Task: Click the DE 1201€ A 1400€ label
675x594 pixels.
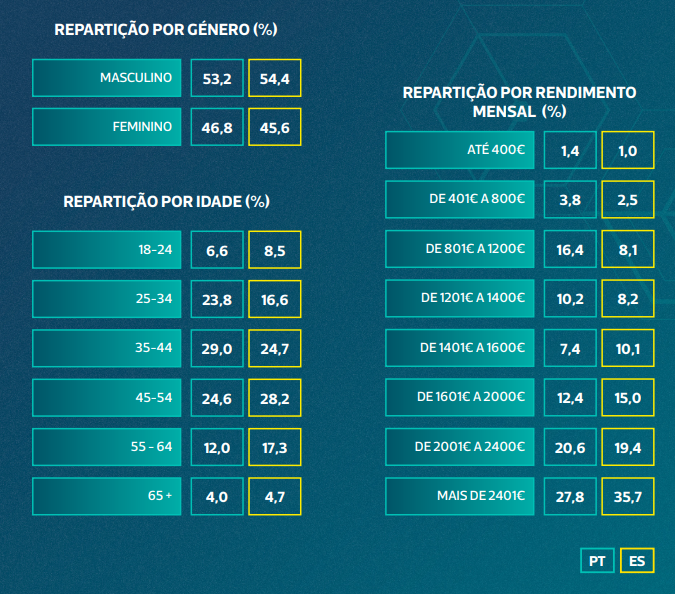Action: tap(460, 297)
